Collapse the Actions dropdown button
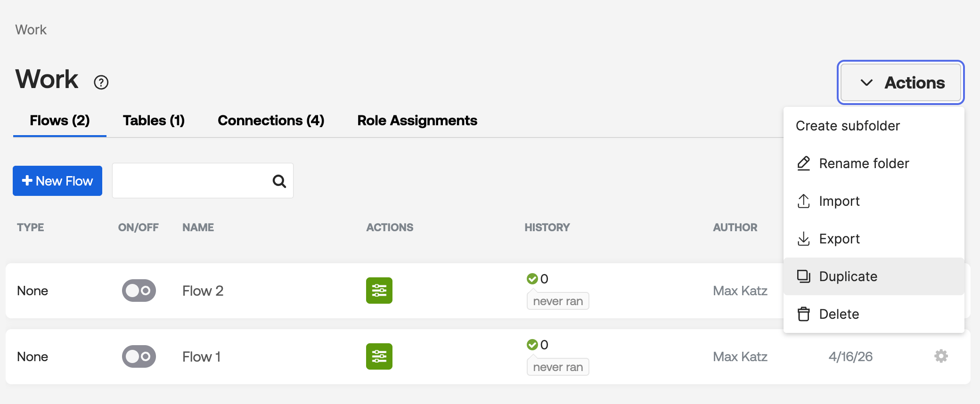 (x=900, y=82)
